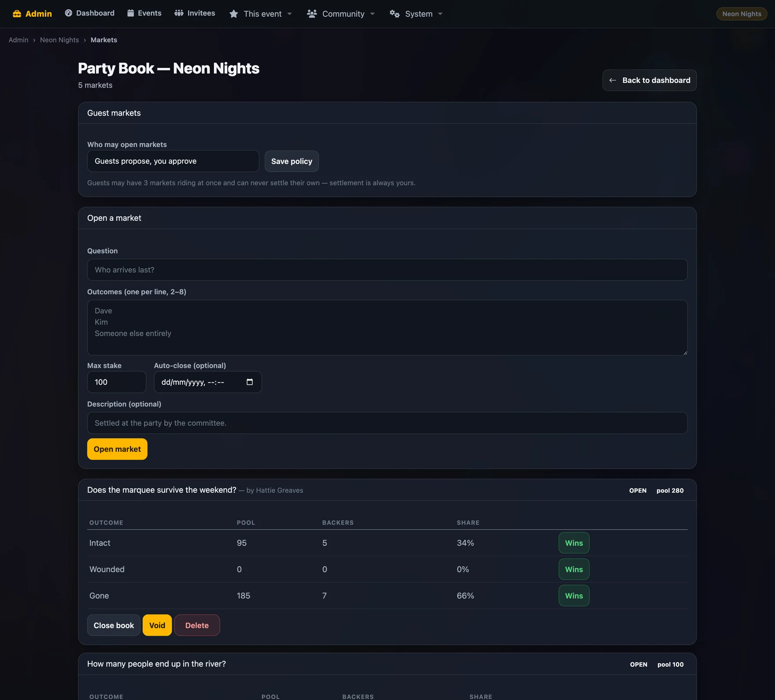Expand the Community dropdown caret
775x700 pixels.
pyautogui.click(x=373, y=14)
